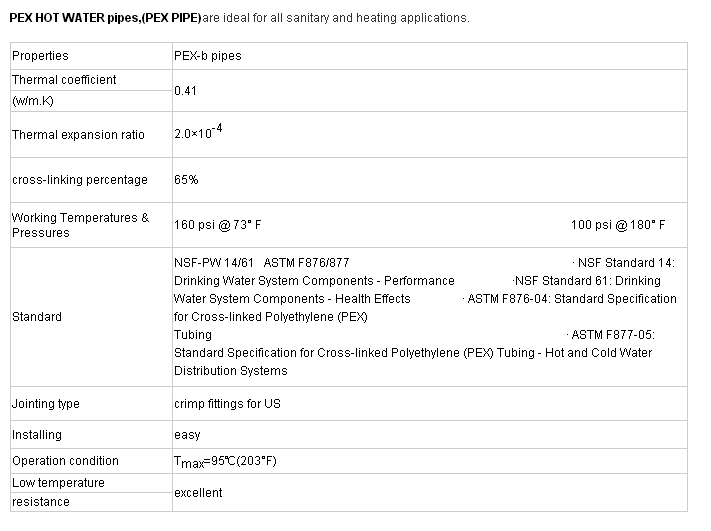Viewport: 711px width, 531px height.
Task: Select the 2.0×10⁻⁴ expansion ratio value
Action: coord(197,133)
